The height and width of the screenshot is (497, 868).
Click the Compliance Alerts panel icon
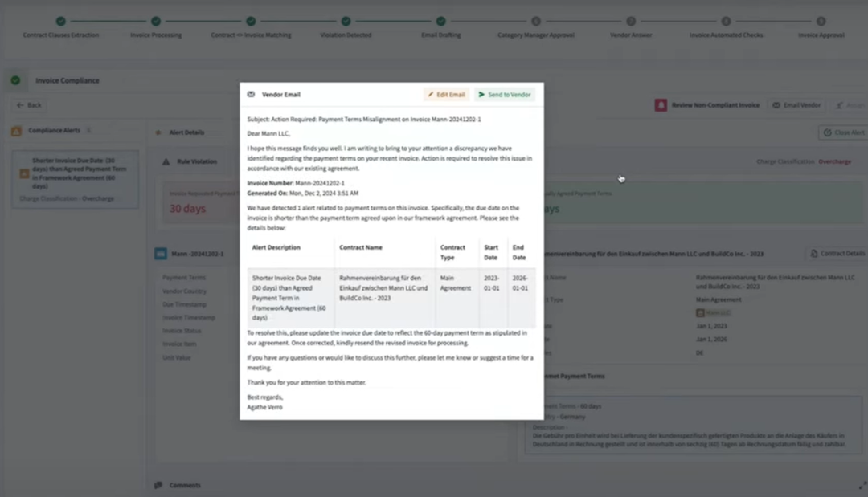coord(17,131)
